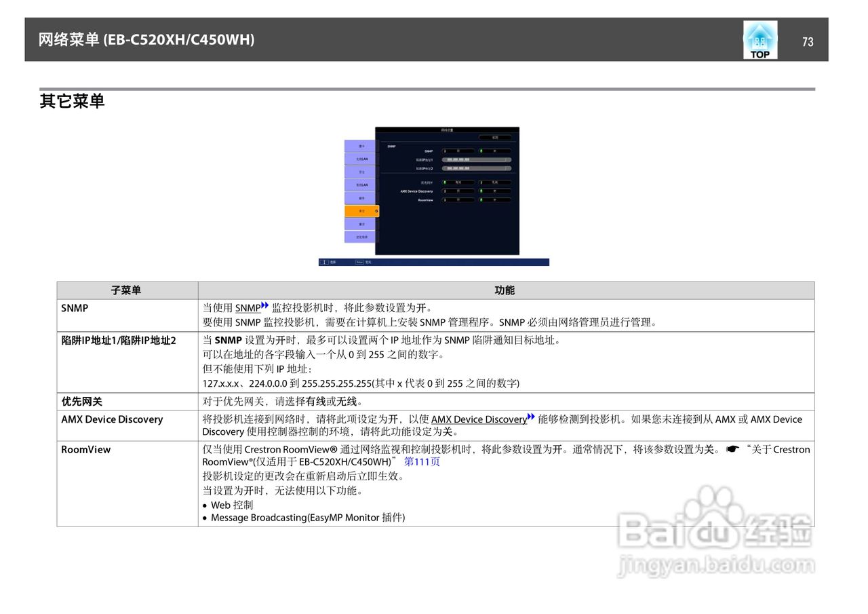Choose 无线 for priority gateway
Viewport: 868px width, 614px height.
[x=495, y=183]
